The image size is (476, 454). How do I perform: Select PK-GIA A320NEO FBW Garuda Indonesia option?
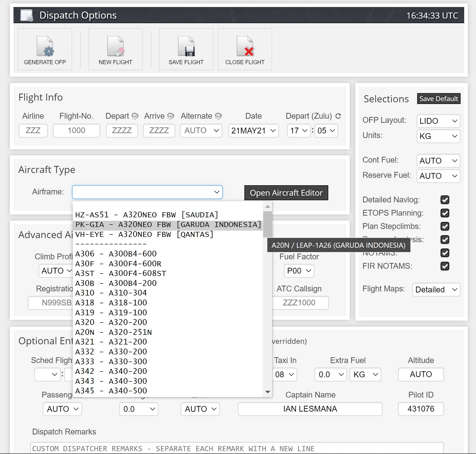point(168,225)
